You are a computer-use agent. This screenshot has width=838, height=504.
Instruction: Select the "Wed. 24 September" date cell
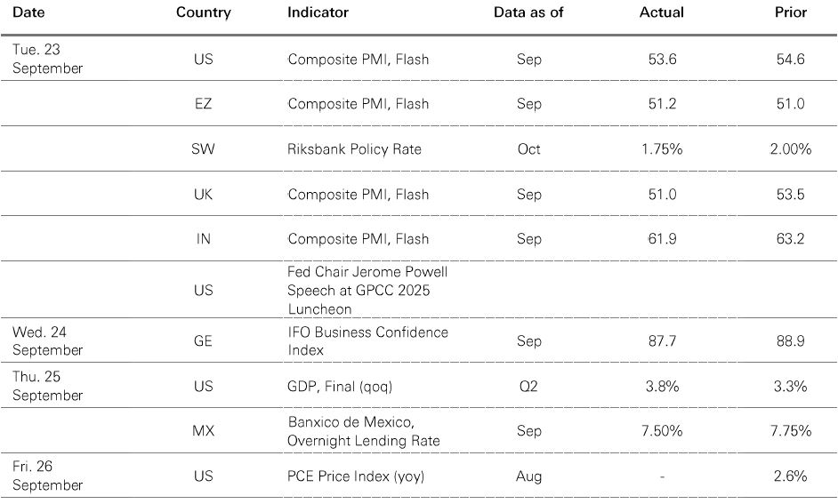[47, 340]
